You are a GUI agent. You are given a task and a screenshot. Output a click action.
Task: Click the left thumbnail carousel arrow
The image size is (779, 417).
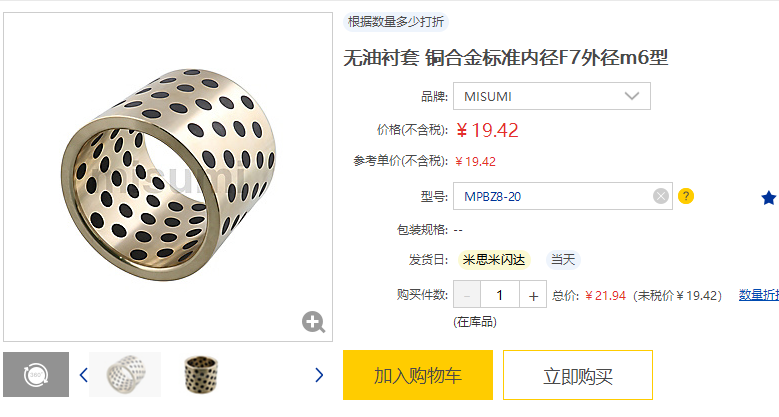[83, 374]
